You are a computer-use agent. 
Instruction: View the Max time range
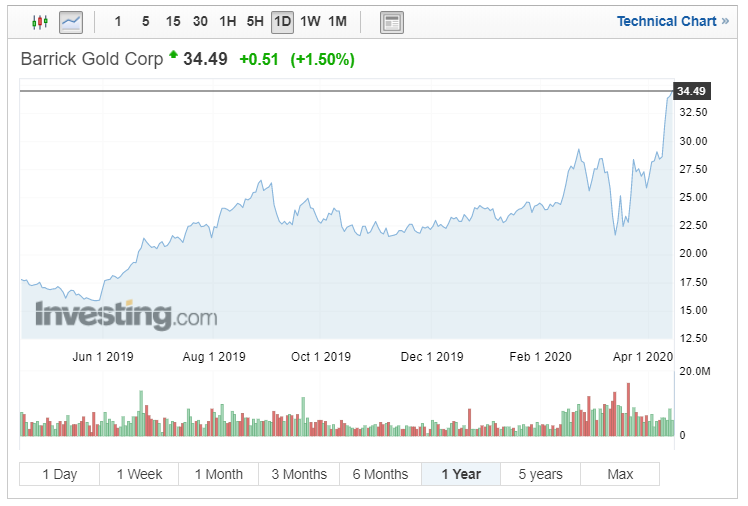(x=620, y=474)
